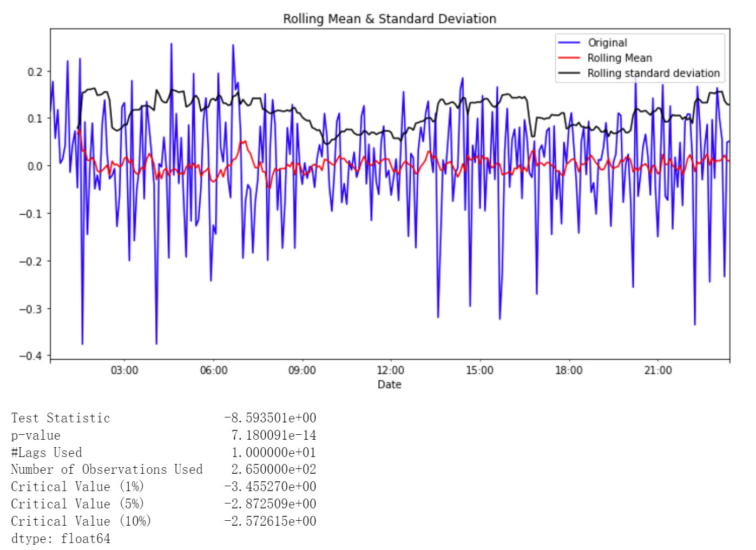The width and height of the screenshot is (756, 550).
Task: Click the 09:00 x-axis tick label
Action: (x=302, y=370)
